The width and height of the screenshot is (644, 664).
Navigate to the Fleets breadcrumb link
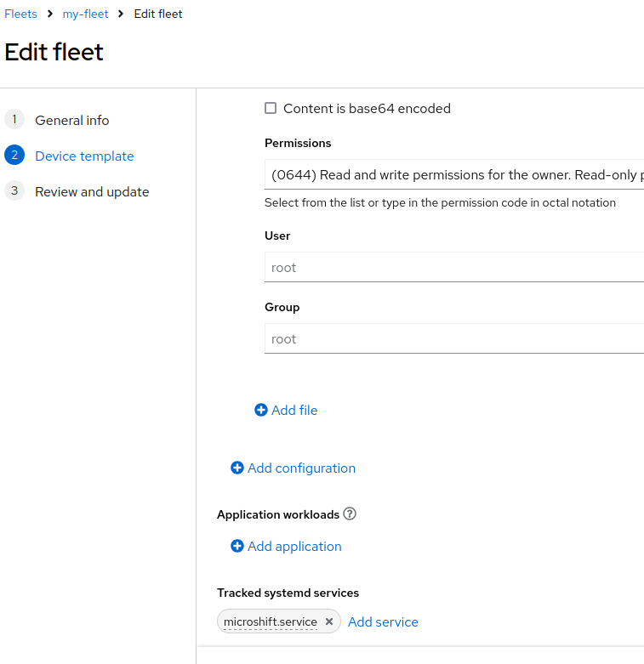pos(20,14)
